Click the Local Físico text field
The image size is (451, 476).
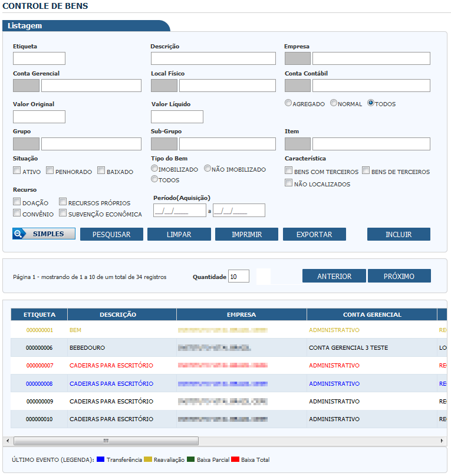click(x=228, y=86)
